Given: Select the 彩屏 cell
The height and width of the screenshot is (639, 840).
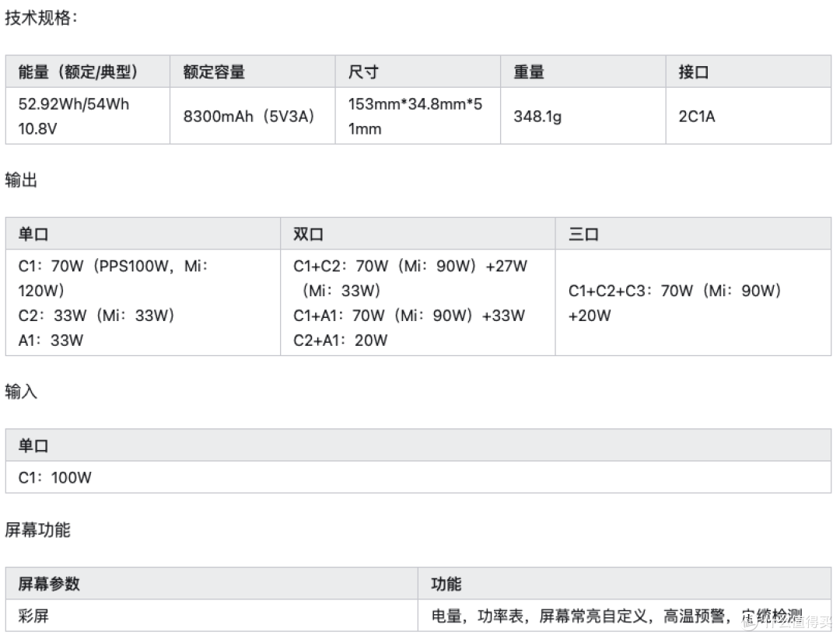Looking at the screenshot, I should coord(212,616).
